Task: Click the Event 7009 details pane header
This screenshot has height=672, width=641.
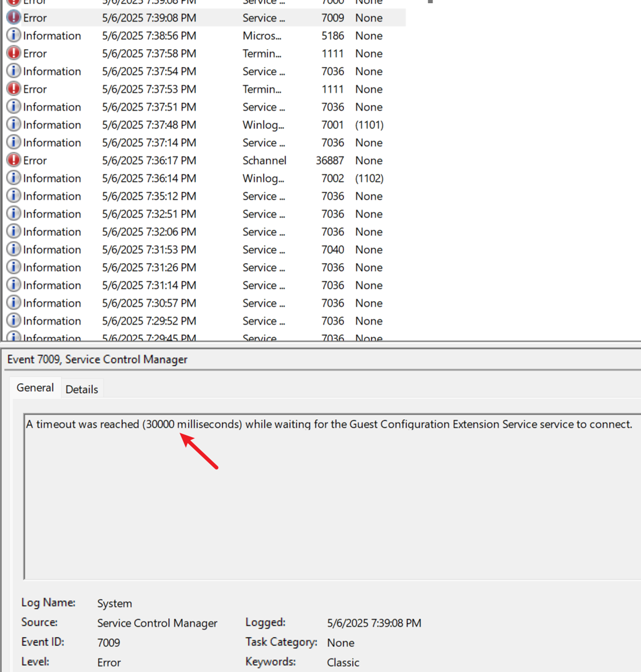Action: point(98,359)
